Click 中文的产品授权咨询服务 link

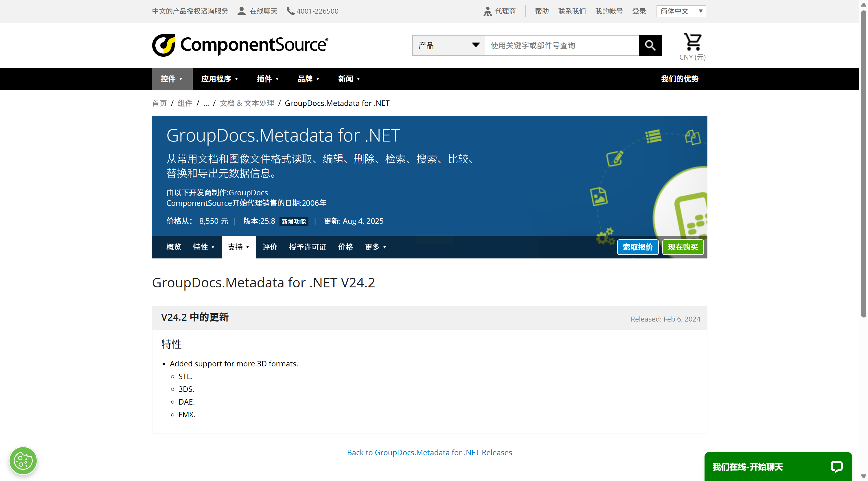190,11
